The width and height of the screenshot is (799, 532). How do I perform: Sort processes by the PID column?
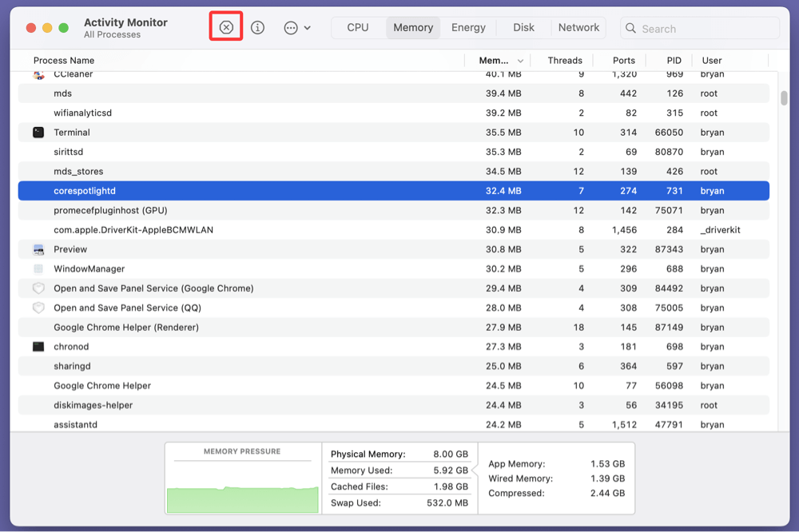[673, 60]
